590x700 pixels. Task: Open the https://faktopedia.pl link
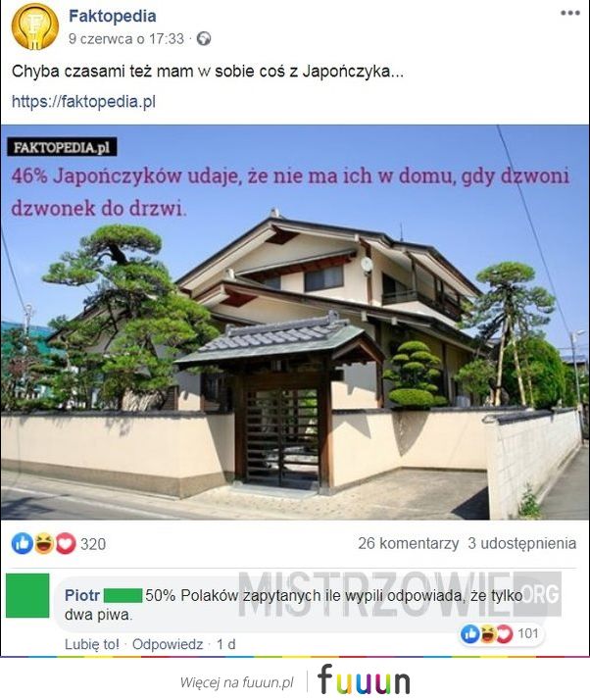coord(83,101)
